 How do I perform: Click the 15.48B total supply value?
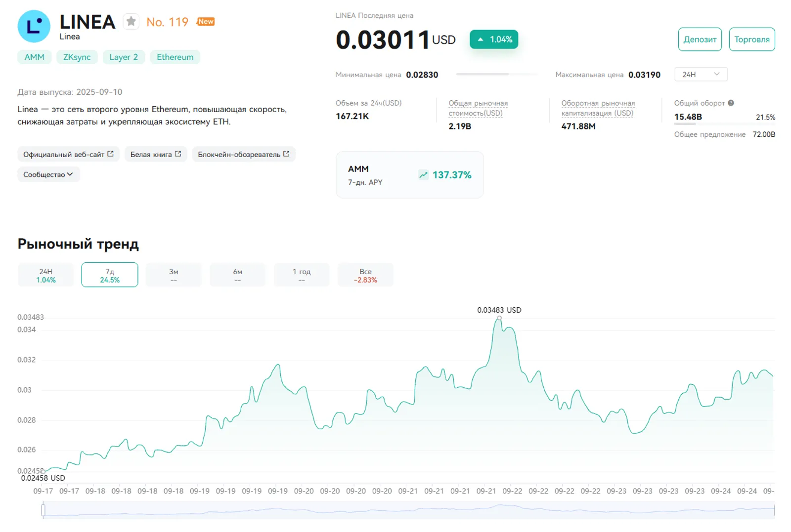click(x=688, y=117)
